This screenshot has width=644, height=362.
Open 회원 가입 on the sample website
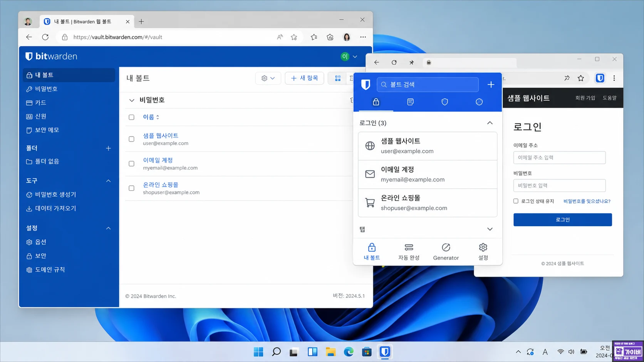pos(585,98)
